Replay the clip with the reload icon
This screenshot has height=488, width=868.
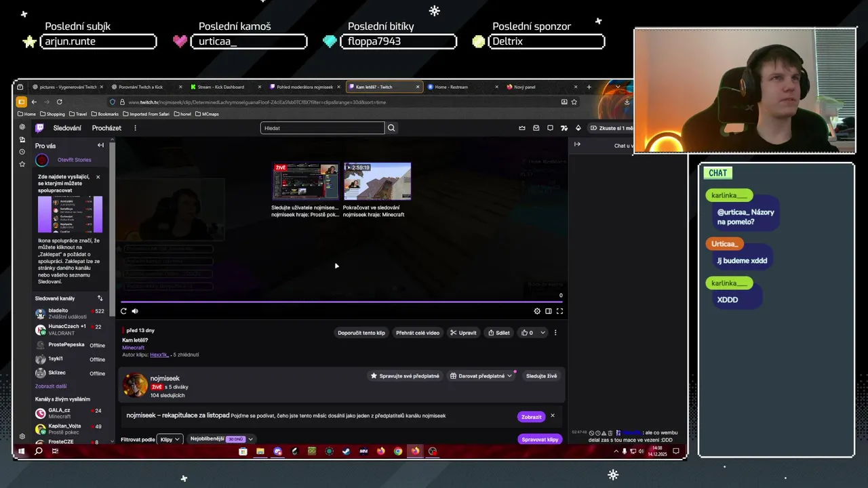tap(123, 311)
